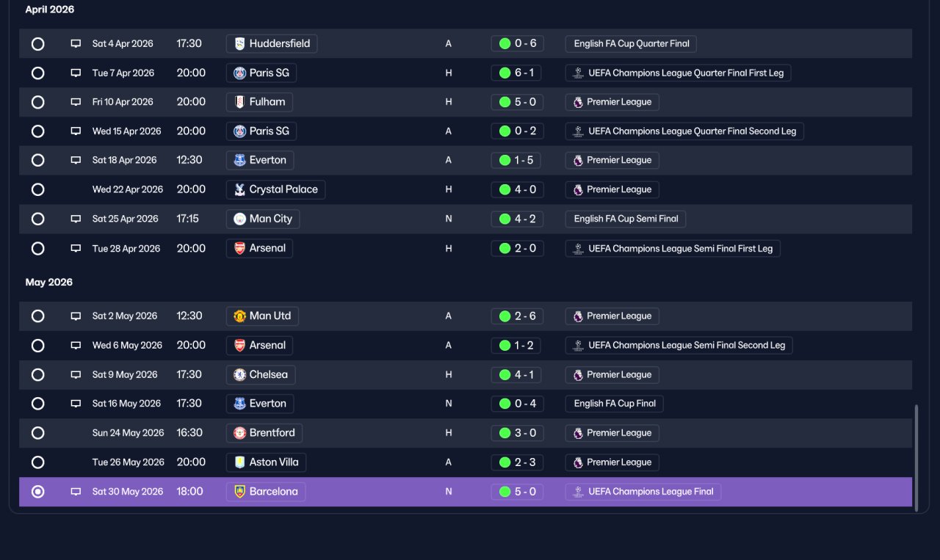
Task: Click the Champions League logo for the Final
Action: [x=578, y=492]
